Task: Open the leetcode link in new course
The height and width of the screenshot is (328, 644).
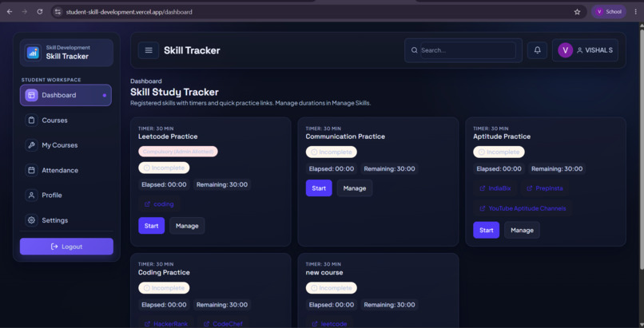Action: click(x=329, y=323)
